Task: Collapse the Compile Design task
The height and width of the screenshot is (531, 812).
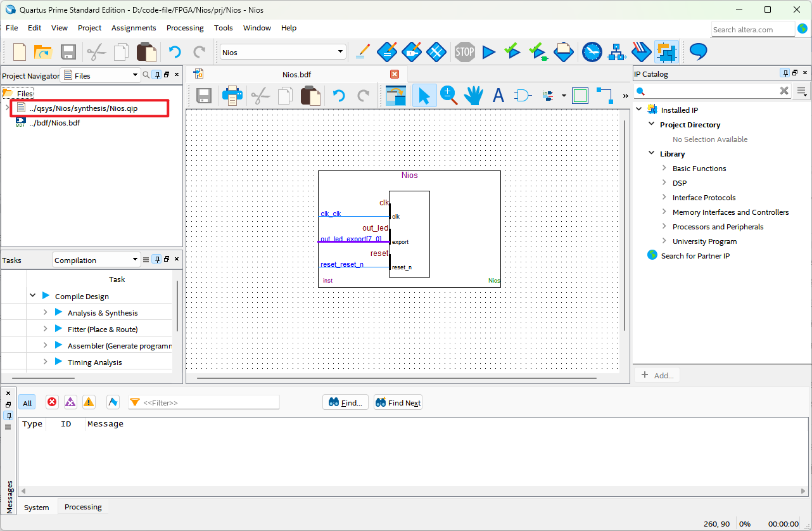Action: pyautogui.click(x=33, y=295)
